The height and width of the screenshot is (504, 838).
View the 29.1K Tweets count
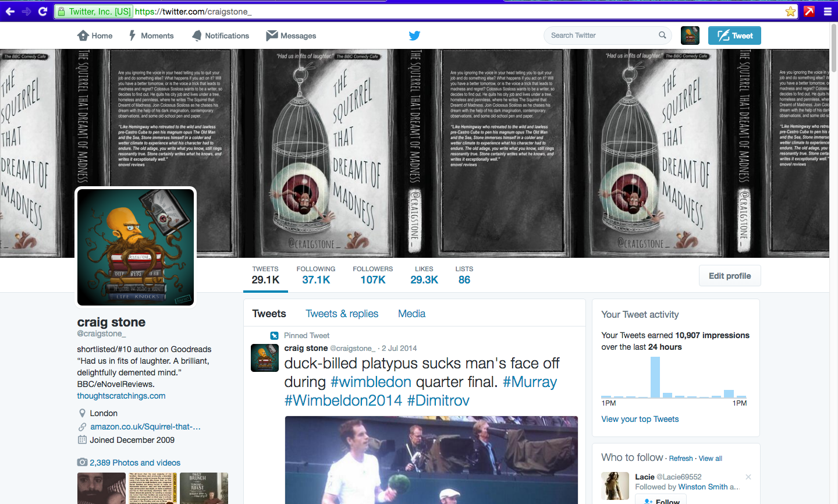(x=265, y=275)
